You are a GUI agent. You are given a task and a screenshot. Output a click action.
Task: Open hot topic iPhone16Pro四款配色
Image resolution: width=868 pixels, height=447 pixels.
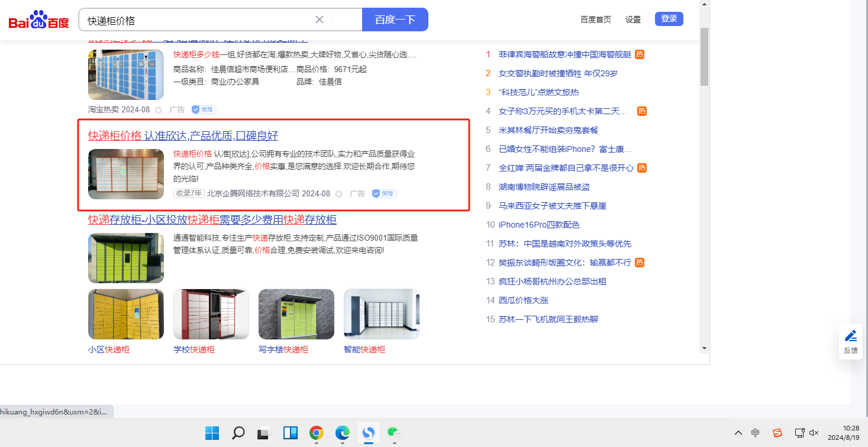tap(539, 225)
